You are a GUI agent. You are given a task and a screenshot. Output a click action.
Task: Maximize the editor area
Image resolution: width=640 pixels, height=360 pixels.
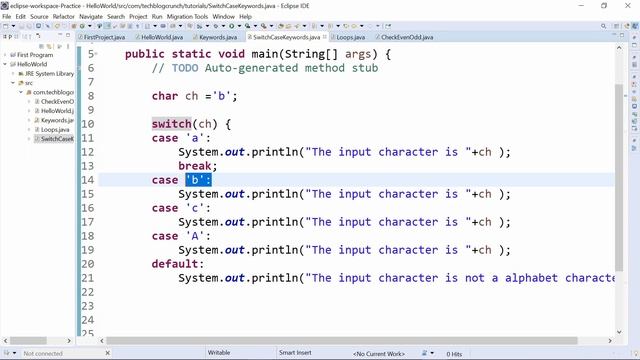click(x=622, y=36)
